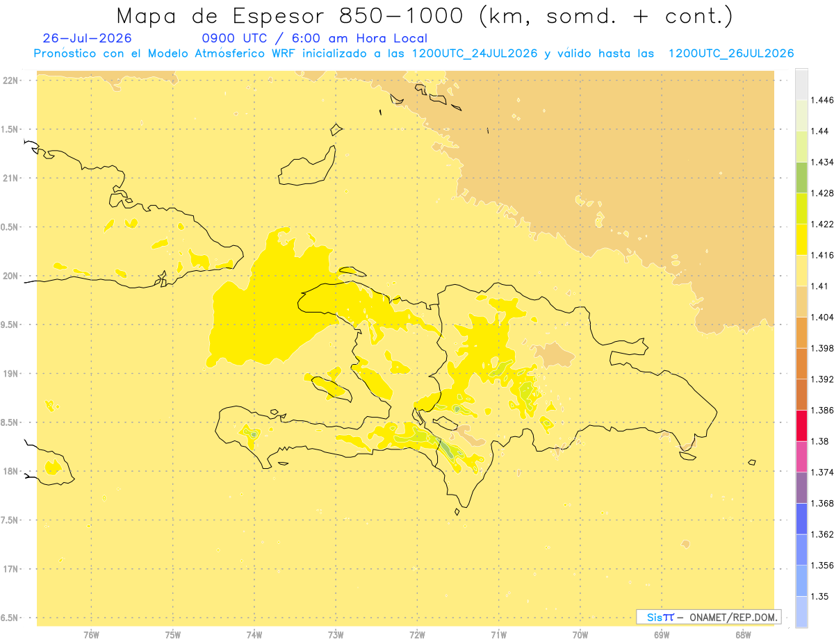
Task: Click the '71W' longitude tick label
Action: [498, 635]
